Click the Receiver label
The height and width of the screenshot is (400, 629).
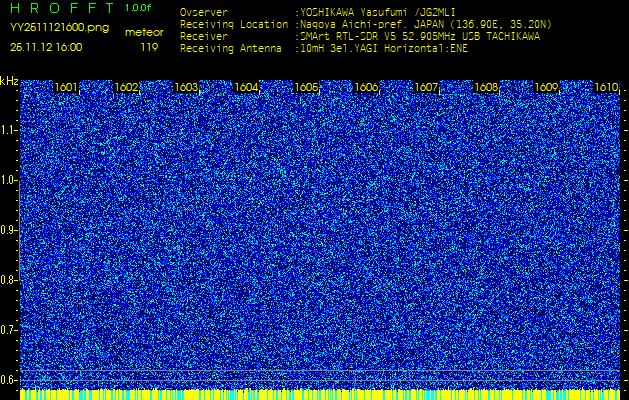click(x=204, y=37)
